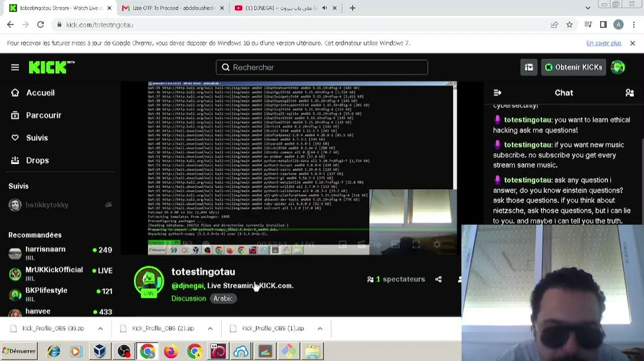Open the cloud app icon in taskbar
Screen dimensions: 644x361
(x=241, y=351)
